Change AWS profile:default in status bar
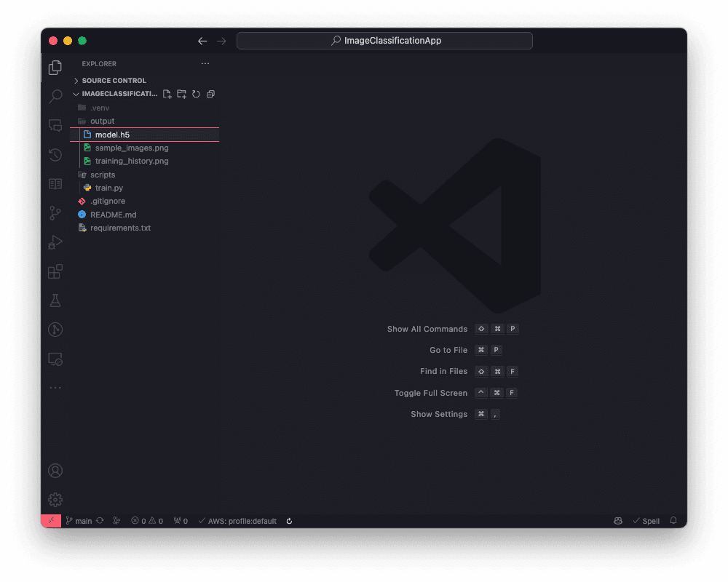Image resolution: width=728 pixels, height=582 pixels. pyautogui.click(x=237, y=521)
